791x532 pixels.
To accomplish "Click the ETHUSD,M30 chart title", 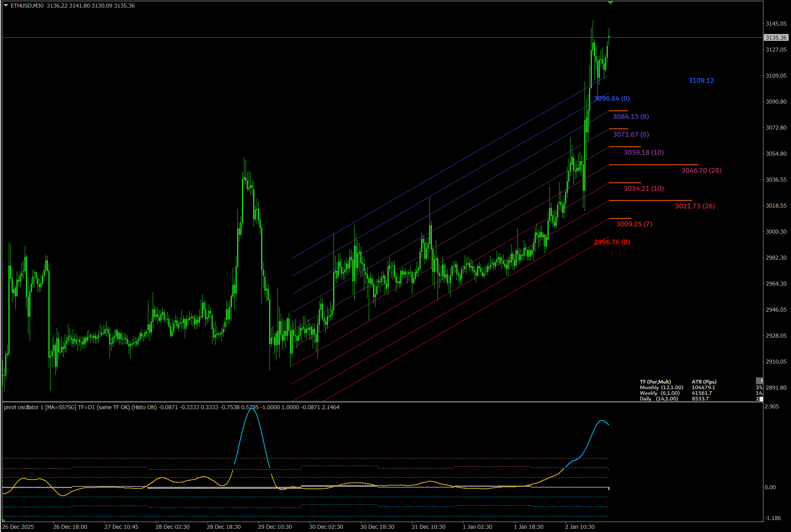I will [x=27, y=6].
